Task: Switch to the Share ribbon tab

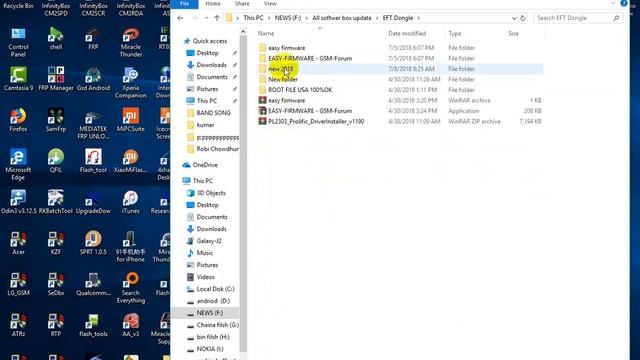Action: [x=242, y=4]
